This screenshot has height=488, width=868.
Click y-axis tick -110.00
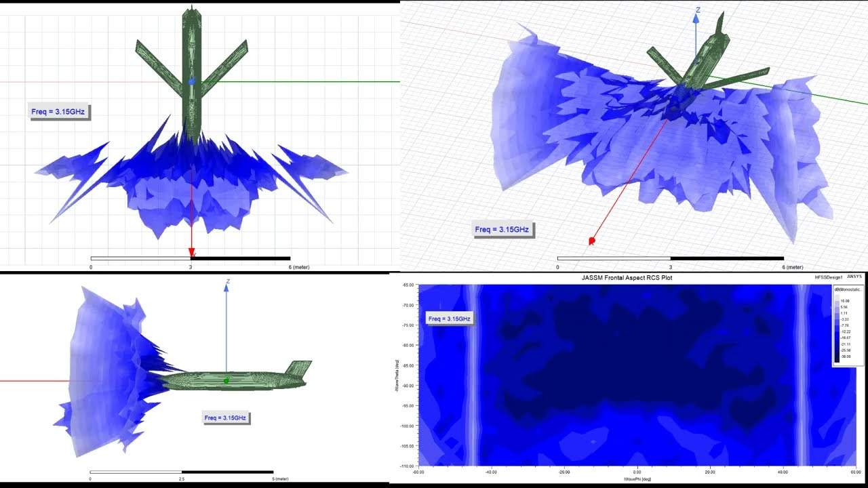pos(408,466)
